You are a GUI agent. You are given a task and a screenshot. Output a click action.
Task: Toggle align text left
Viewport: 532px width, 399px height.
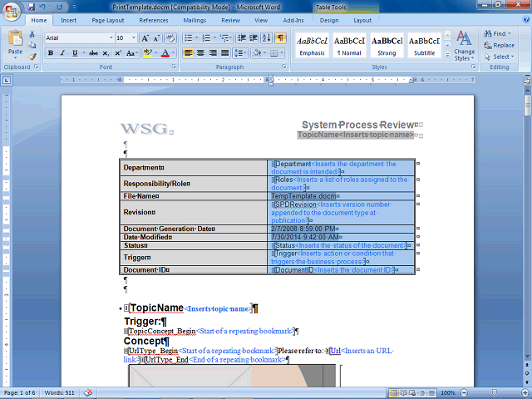(189, 53)
